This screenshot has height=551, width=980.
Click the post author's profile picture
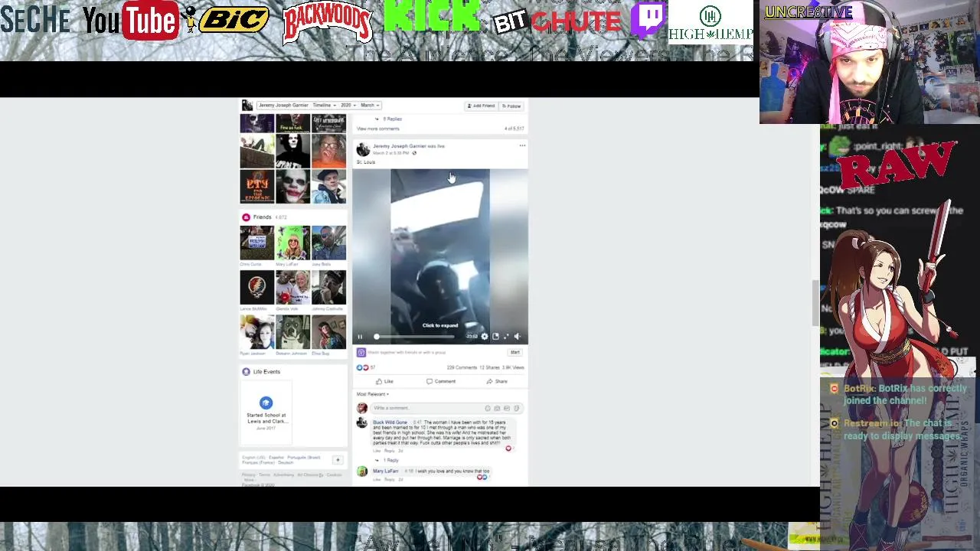pyautogui.click(x=363, y=150)
